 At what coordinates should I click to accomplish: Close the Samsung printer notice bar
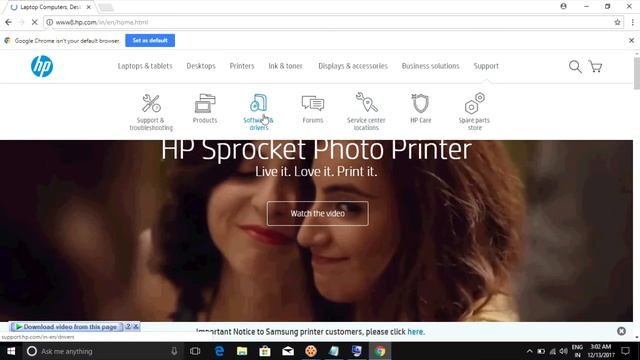(621, 331)
